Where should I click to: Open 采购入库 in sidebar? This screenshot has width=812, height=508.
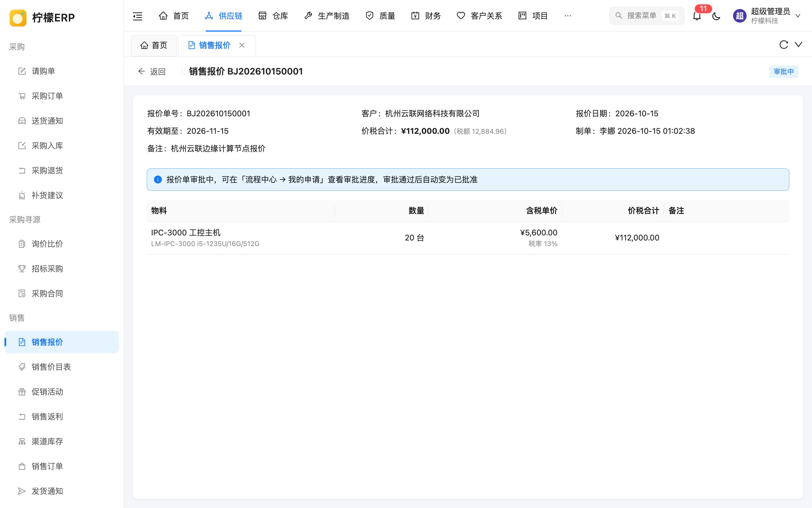coord(62,146)
